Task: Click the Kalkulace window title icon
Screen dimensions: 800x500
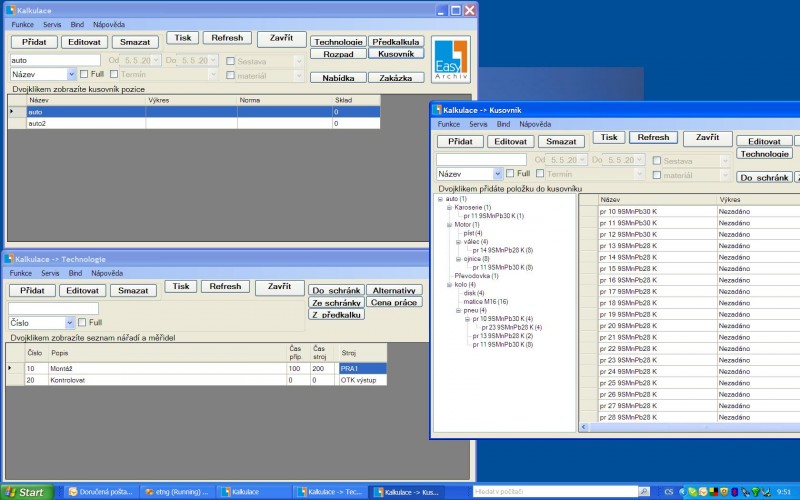Action: [8, 9]
